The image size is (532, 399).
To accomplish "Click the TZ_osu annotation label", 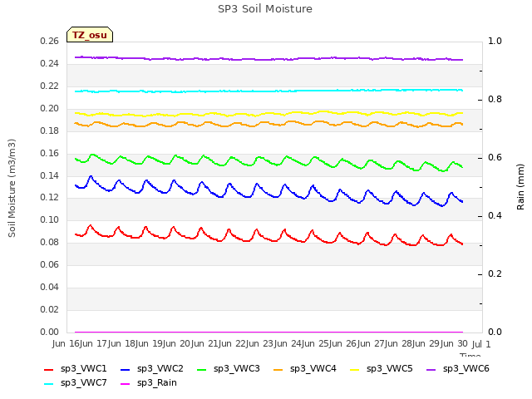I will tap(90, 35).
